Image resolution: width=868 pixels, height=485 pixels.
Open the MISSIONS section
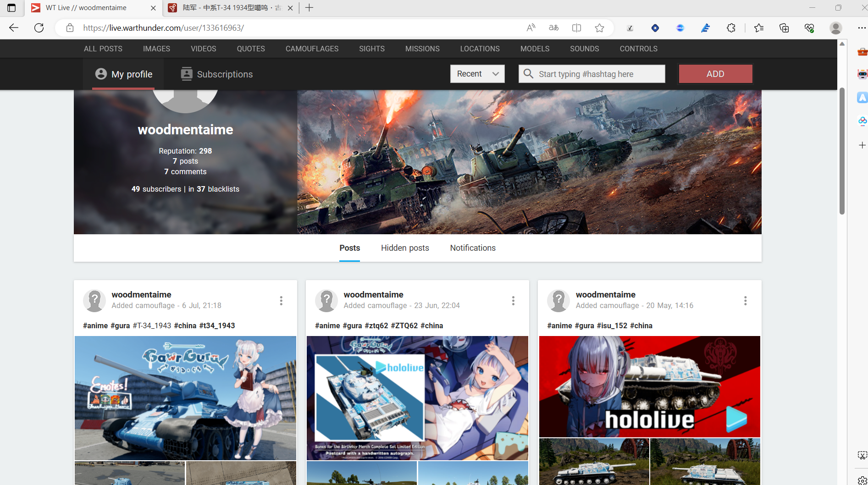coord(422,49)
